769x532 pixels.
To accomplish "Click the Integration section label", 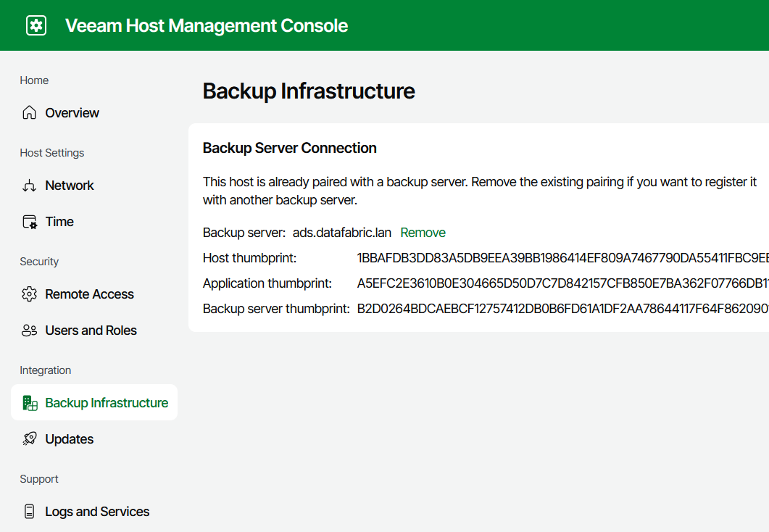I will click(45, 370).
